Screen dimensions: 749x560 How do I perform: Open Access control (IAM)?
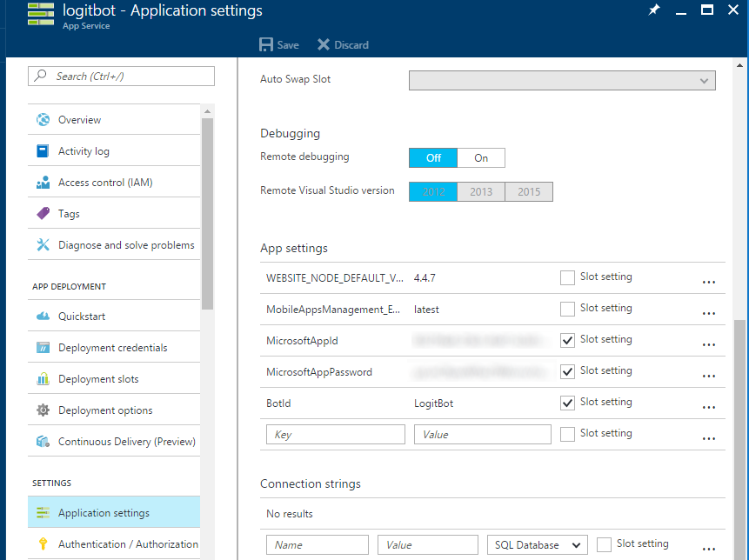(x=114, y=183)
